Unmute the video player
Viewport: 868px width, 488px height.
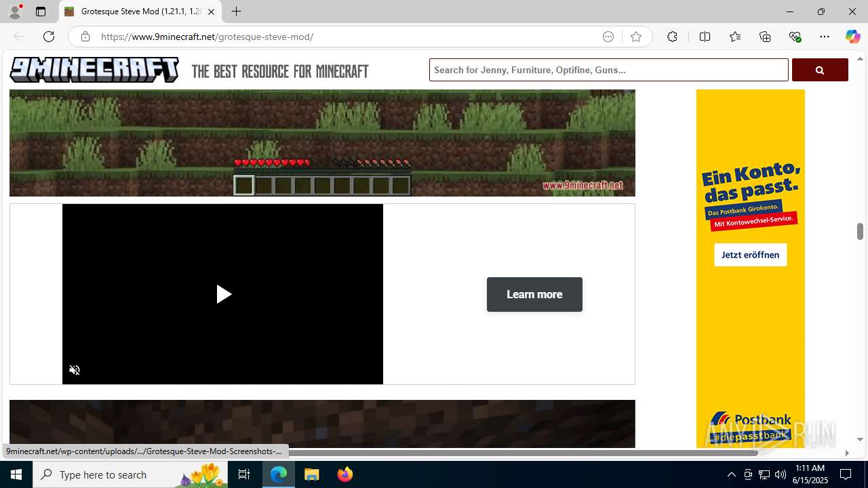75,370
